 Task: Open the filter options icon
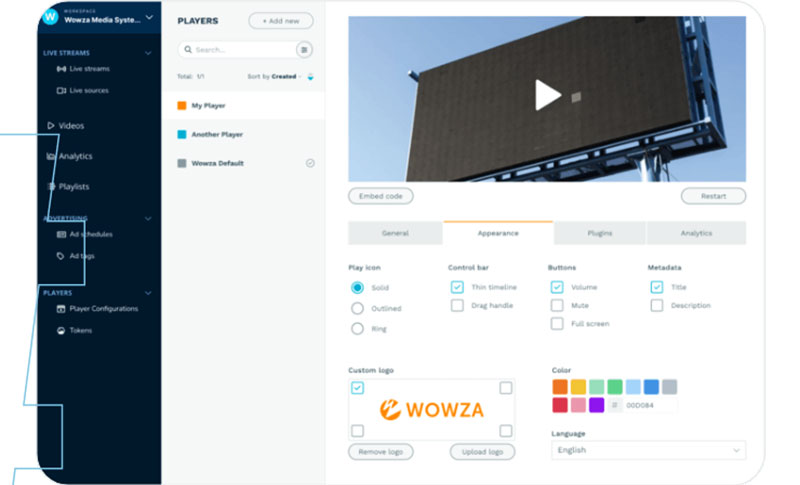click(304, 49)
